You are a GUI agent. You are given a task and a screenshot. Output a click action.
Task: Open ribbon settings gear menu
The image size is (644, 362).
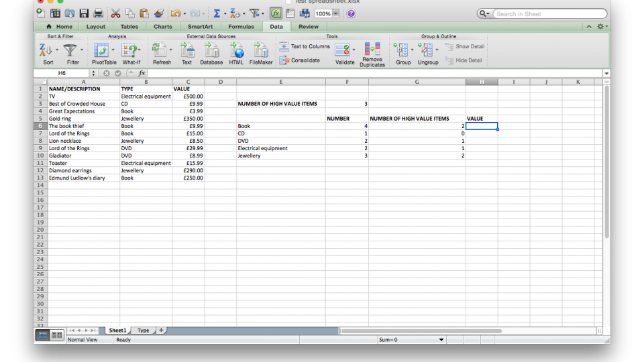coord(601,27)
